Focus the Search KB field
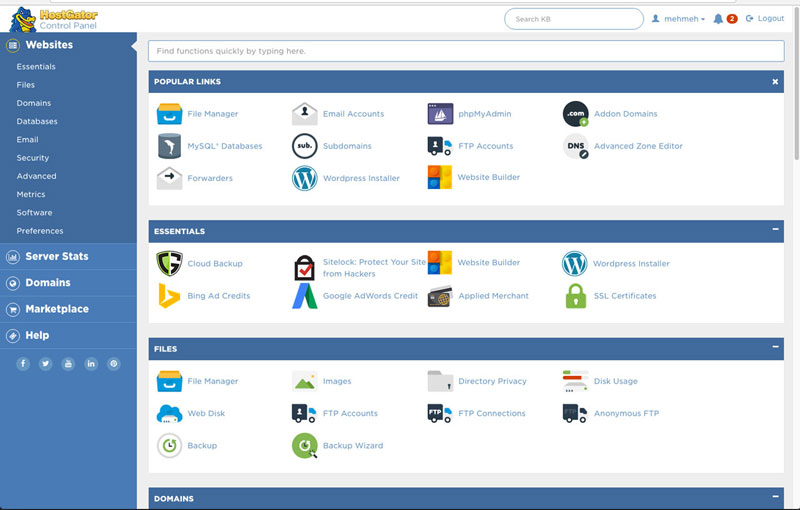The height and width of the screenshot is (510, 800). (x=574, y=19)
